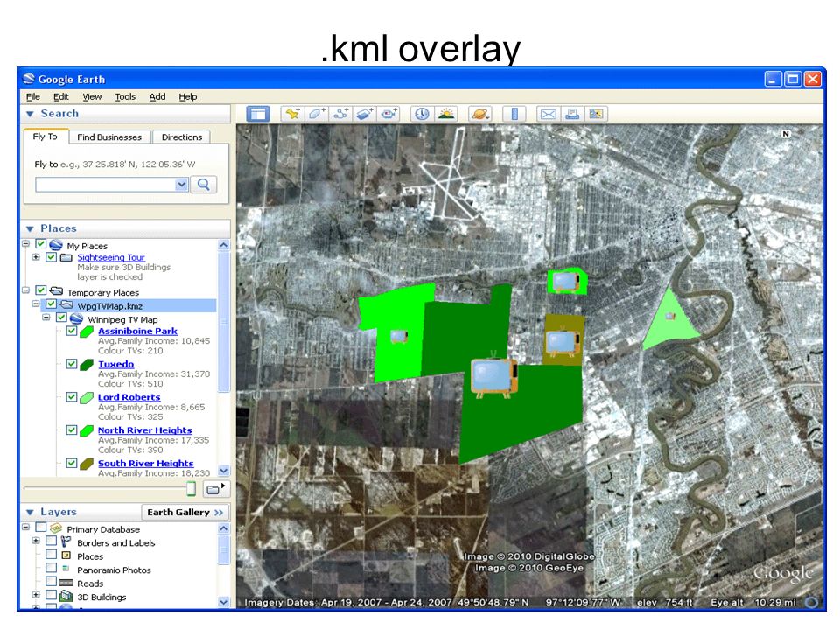Click small TV icon in left light-green polygon

tap(399, 336)
